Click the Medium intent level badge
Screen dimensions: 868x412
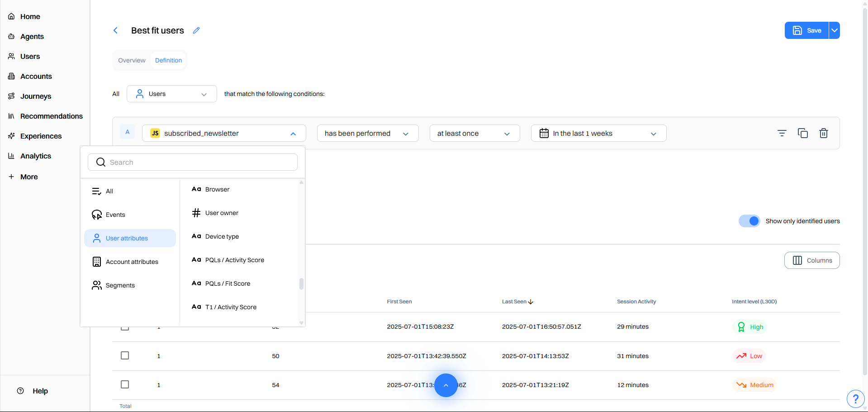point(754,385)
